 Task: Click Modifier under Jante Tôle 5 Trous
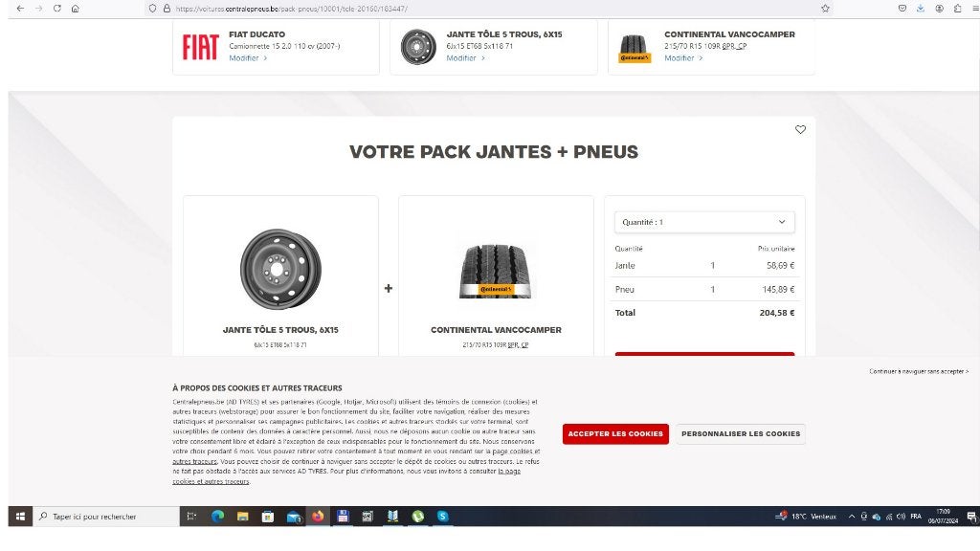465,58
